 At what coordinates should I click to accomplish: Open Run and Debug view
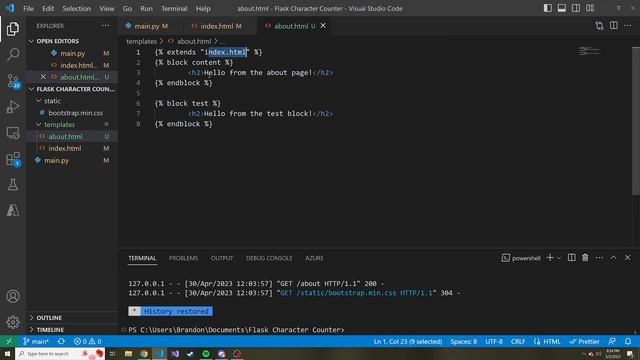pos(13,107)
